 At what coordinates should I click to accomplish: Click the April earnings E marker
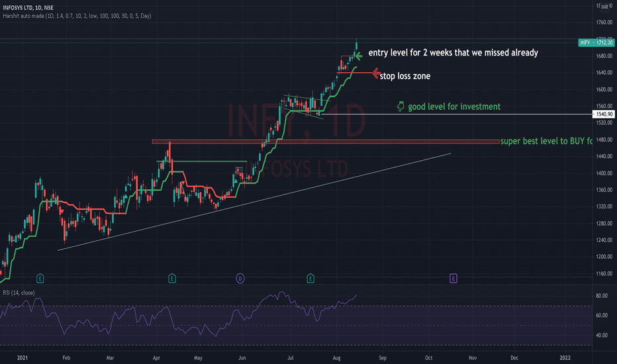tap(172, 279)
